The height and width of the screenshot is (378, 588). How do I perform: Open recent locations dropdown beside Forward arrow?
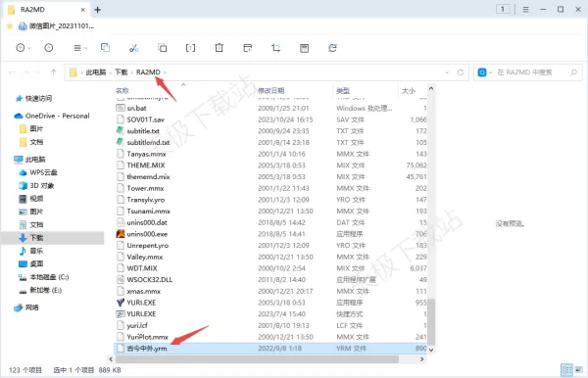[37, 72]
